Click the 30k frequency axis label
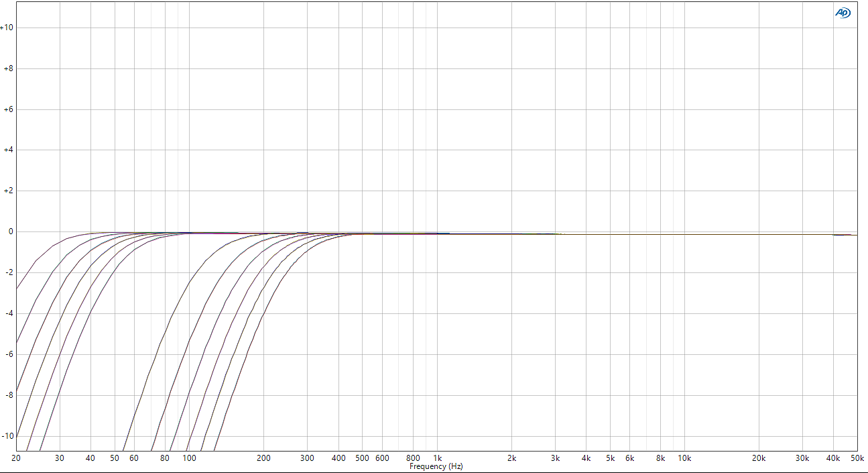The height and width of the screenshot is (473, 868). (802, 458)
